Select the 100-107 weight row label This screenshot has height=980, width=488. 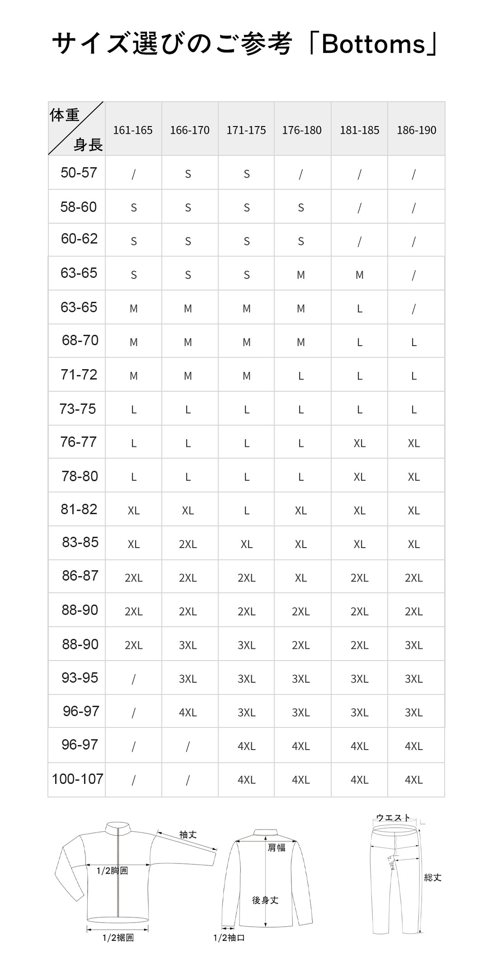[x=78, y=779]
